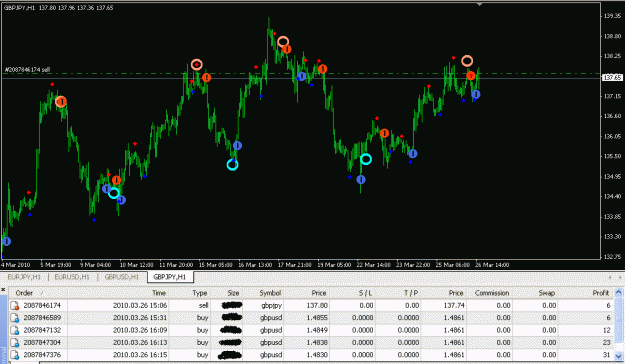Viewport: 625px width, 364px height.
Task: Click the 139.35 price axis label
Action: click(612, 16)
